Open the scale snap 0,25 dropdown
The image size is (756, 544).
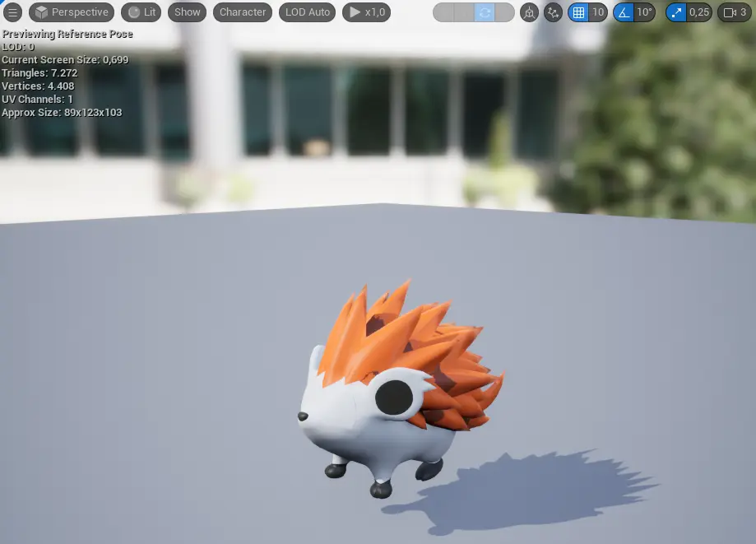(699, 12)
